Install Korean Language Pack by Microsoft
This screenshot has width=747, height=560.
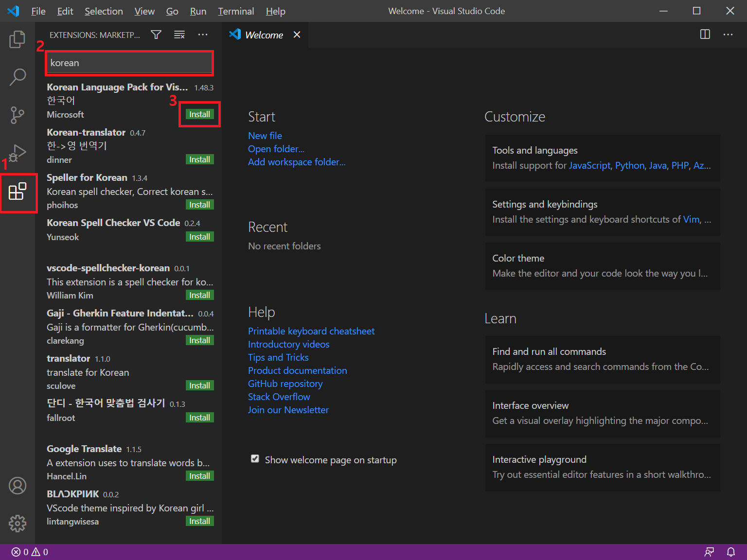pos(200,114)
